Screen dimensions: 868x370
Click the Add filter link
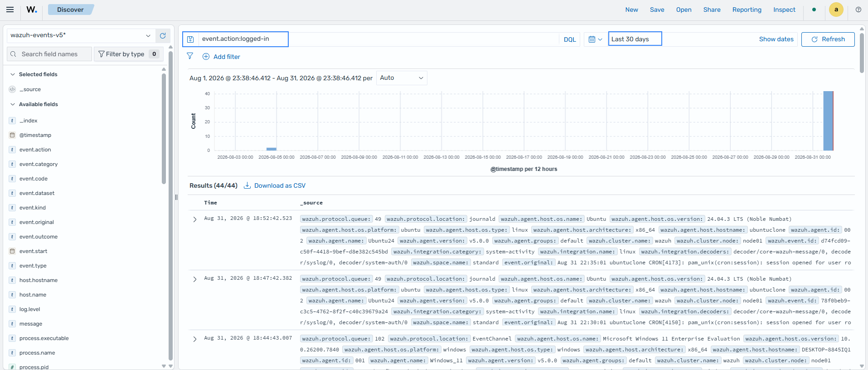[x=227, y=57]
